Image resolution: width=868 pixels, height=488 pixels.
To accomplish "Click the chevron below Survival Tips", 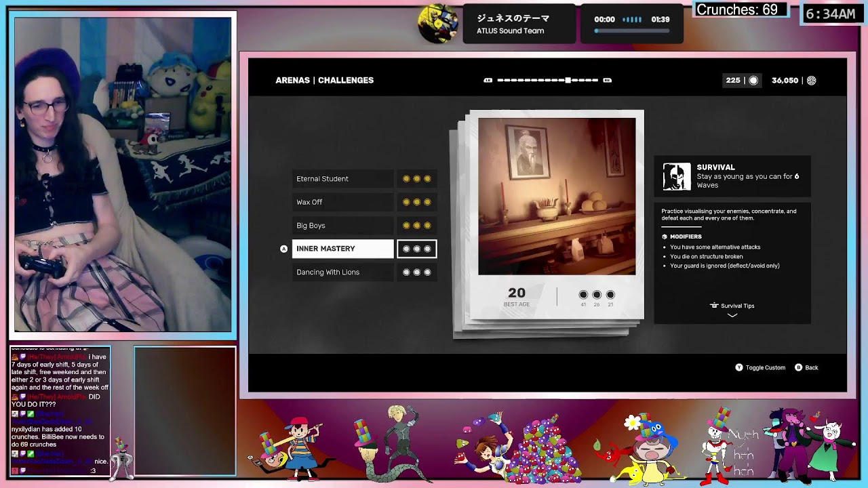I will point(732,315).
